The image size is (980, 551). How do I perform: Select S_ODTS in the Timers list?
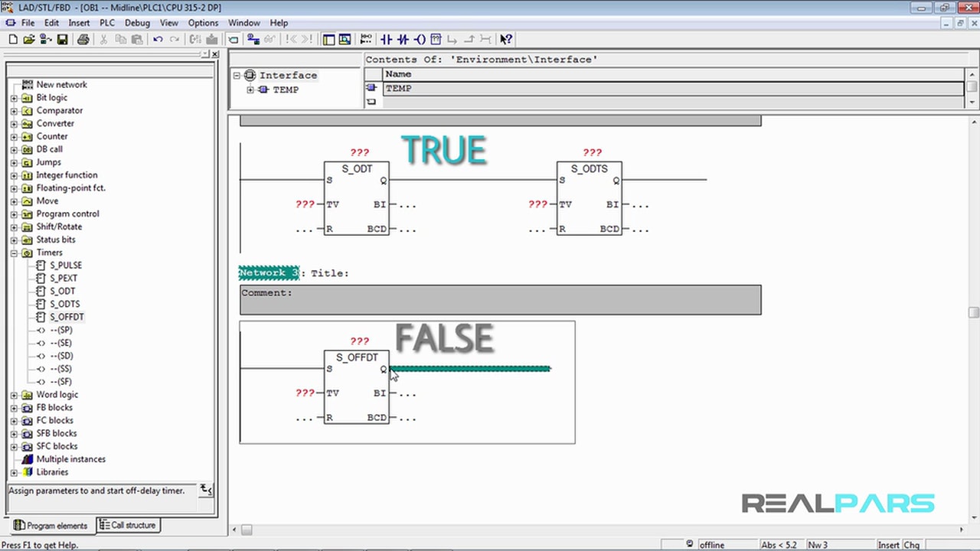click(x=65, y=305)
